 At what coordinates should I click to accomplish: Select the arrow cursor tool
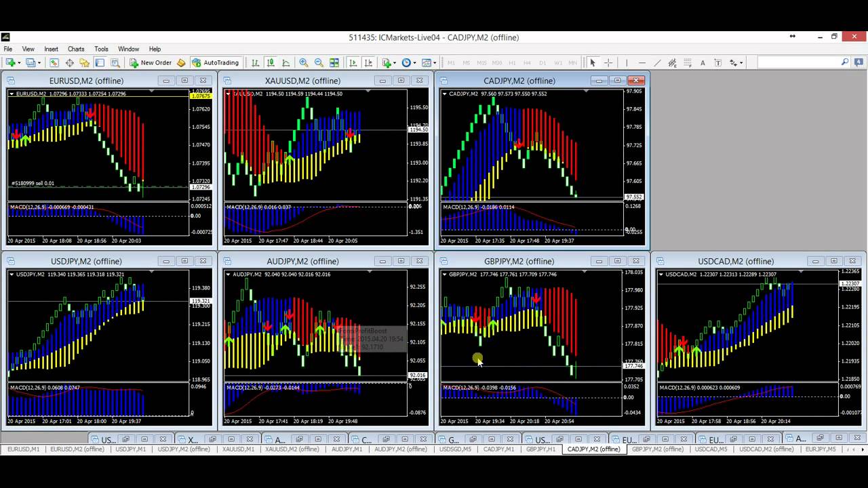593,62
